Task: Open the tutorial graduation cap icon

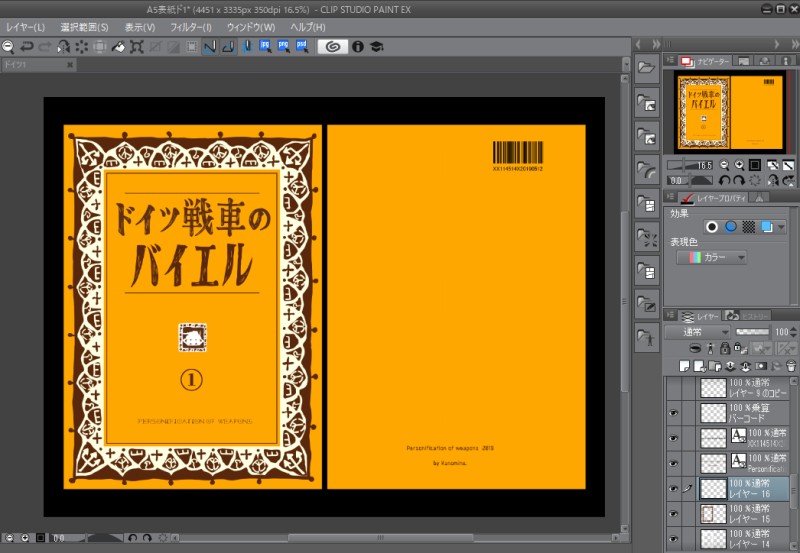Action: tap(377, 47)
